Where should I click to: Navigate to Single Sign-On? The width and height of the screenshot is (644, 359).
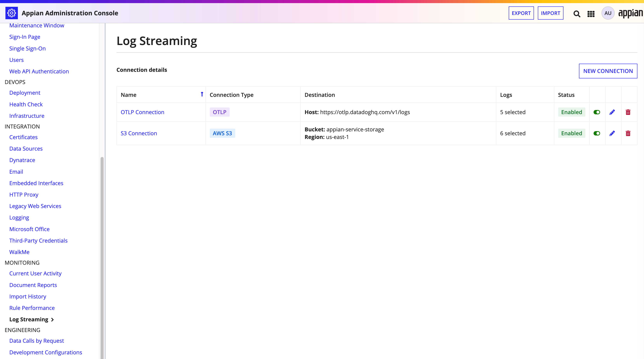click(x=28, y=49)
